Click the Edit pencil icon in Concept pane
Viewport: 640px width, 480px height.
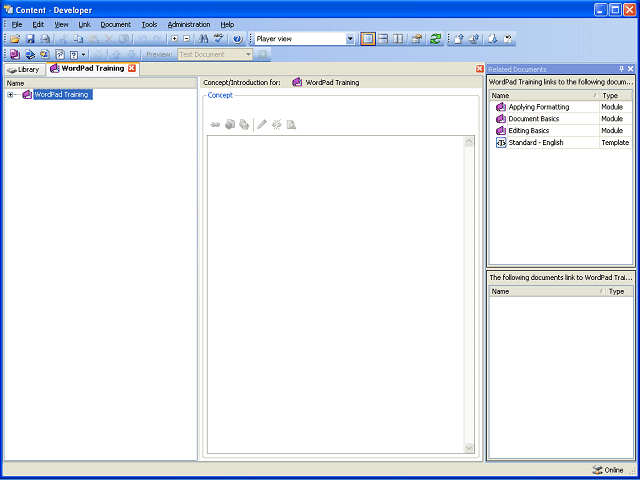[262, 124]
